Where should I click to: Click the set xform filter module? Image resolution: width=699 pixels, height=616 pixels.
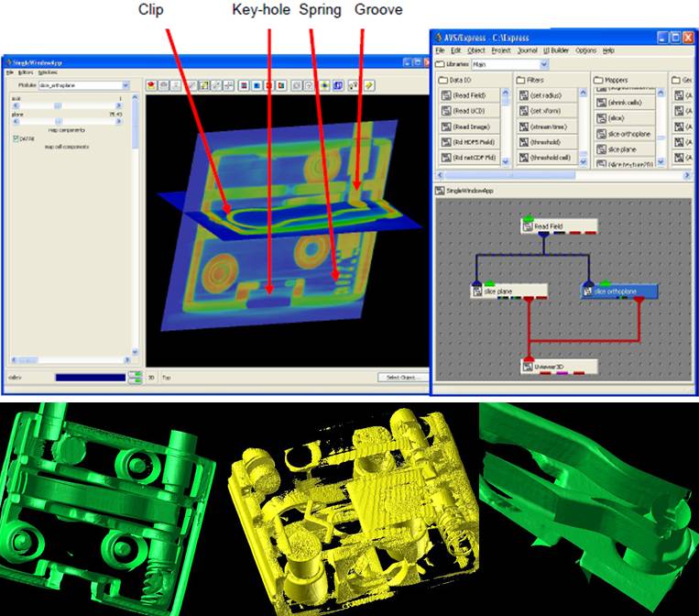point(548,111)
